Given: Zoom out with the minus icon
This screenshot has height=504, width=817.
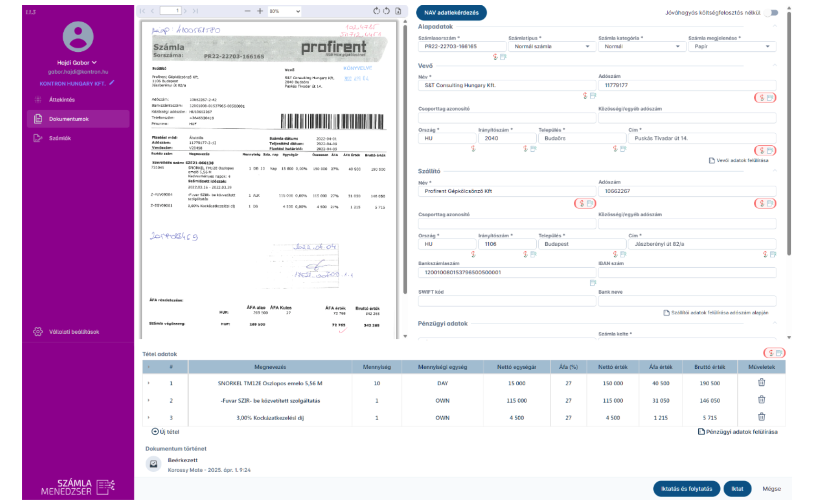Looking at the screenshot, I should pyautogui.click(x=247, y=11).
